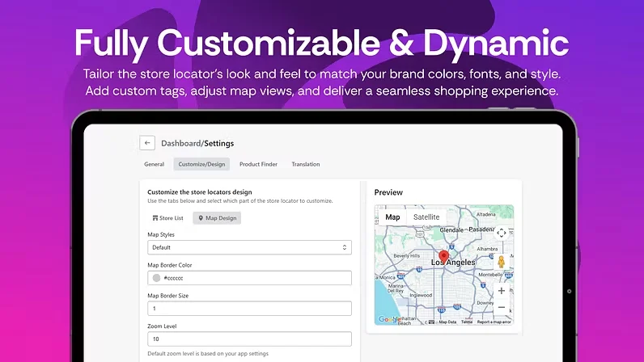
Task: Switch the preview map to Satellite view
Action: [x=426, y=217]
